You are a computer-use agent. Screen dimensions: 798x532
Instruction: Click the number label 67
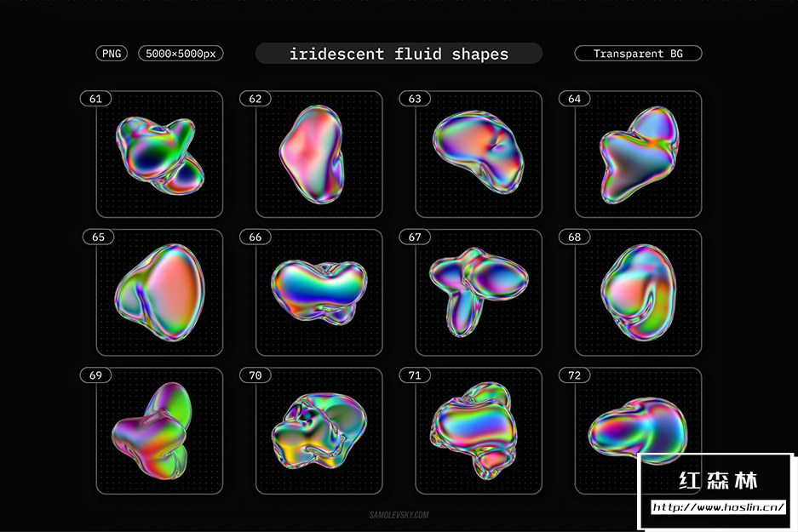point(415,237)
